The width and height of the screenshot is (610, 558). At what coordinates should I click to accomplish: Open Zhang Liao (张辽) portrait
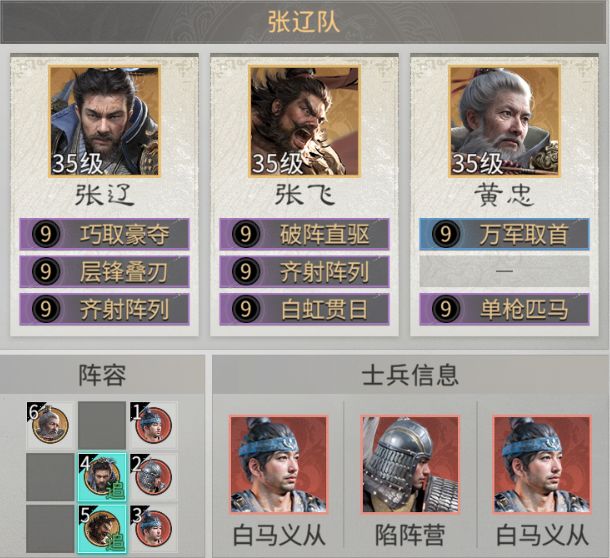(x=105, y=122)
